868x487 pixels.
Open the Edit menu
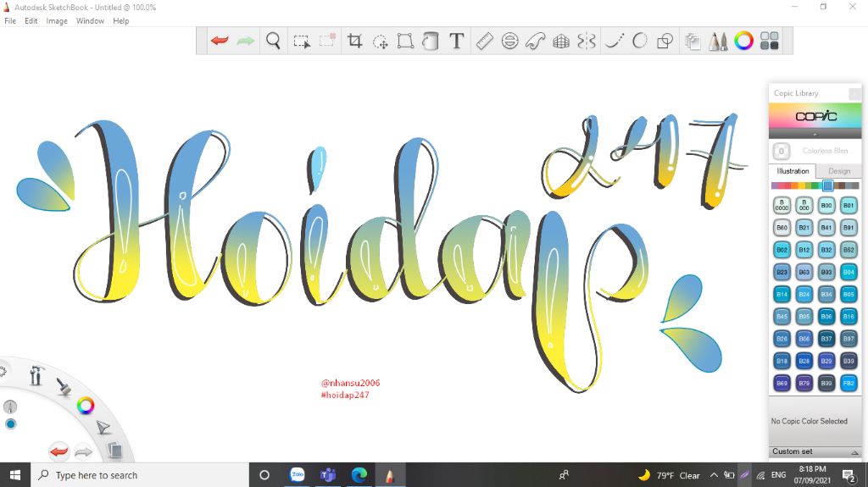tap(31, 20)
